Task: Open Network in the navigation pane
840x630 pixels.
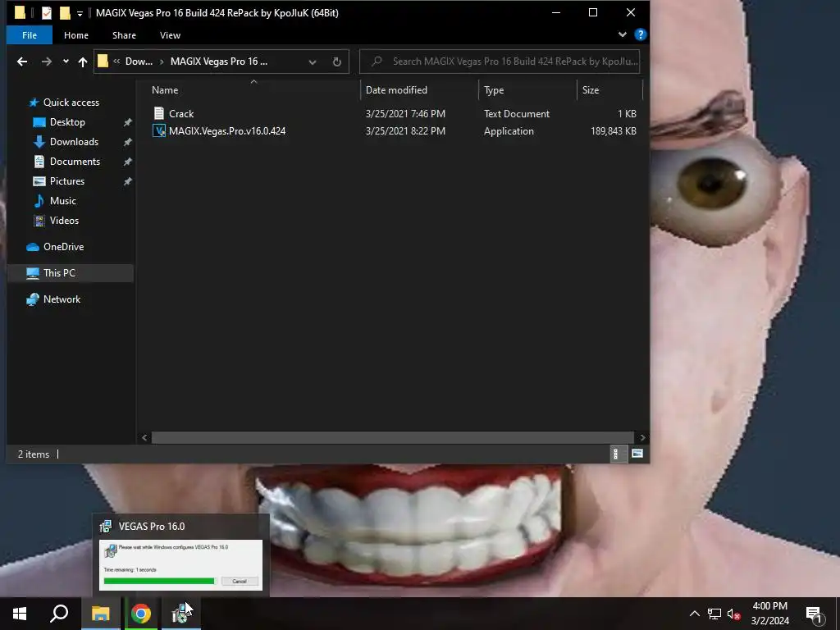Action: 62,299
